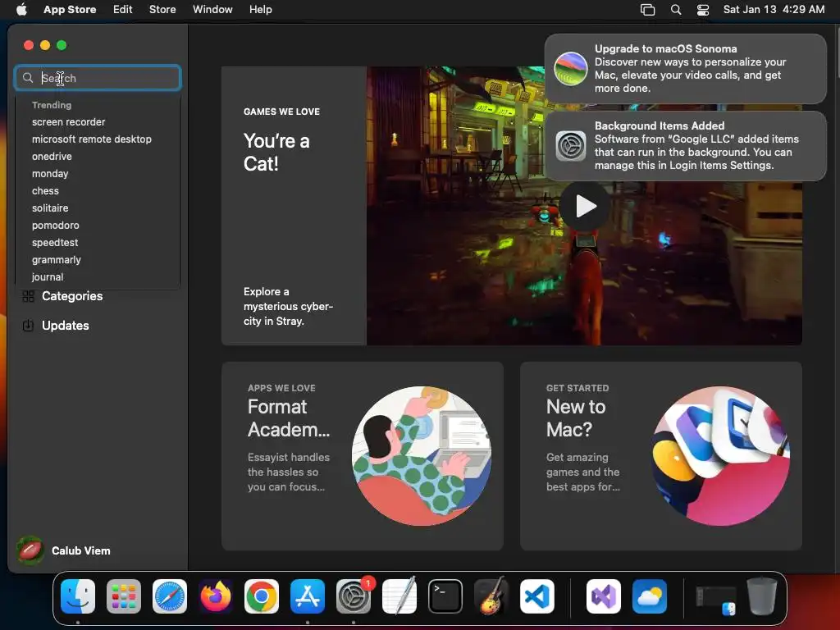
Task: Open Spotlight search in menu bar
Action: [x=676, y=10]
